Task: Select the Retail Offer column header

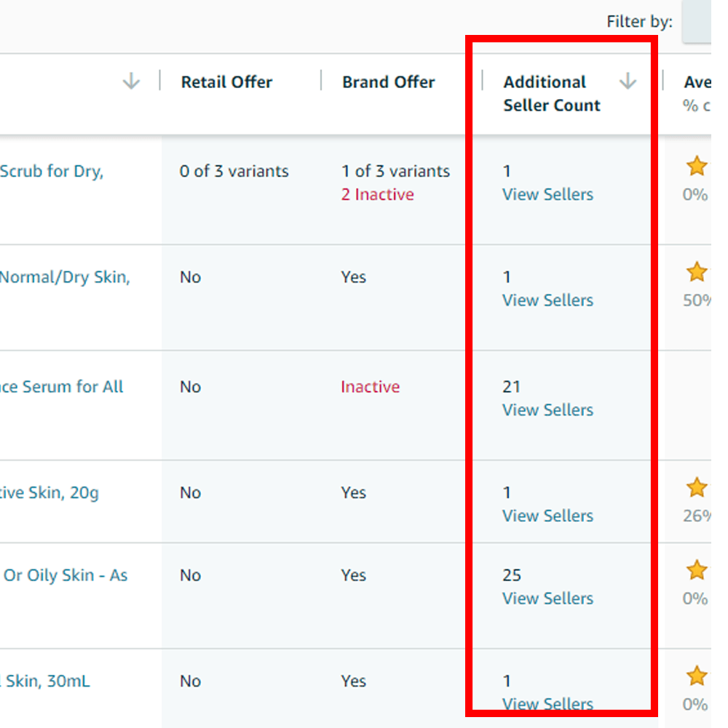Action: coord(226,82)
